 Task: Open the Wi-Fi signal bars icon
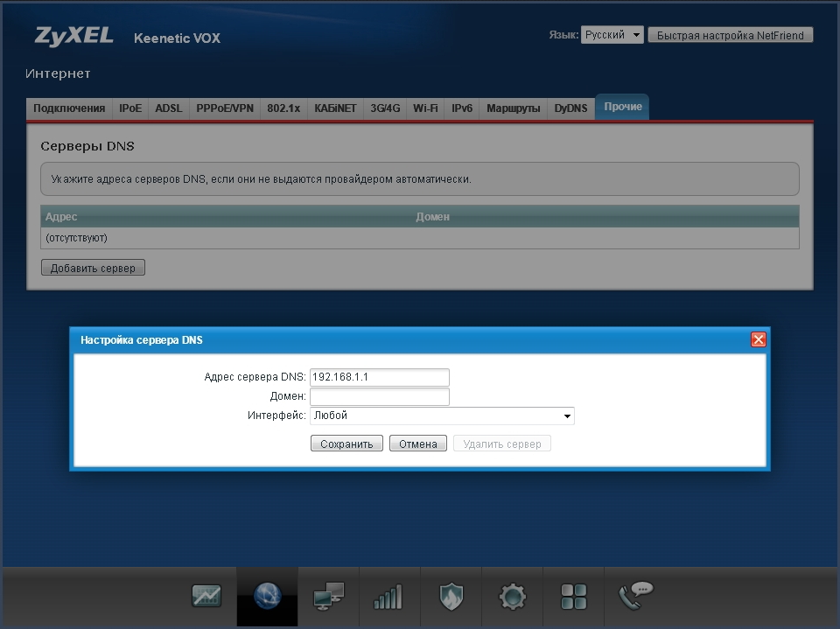(x=388, y=597)
